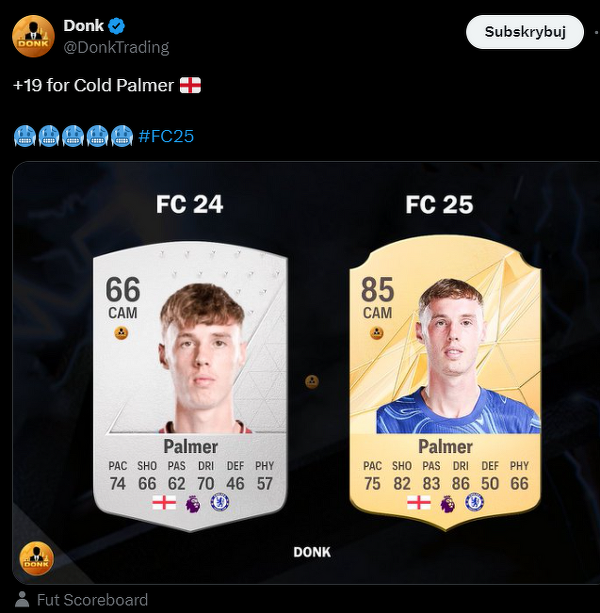Open the @DonkTrading handle

click(116, 47)
